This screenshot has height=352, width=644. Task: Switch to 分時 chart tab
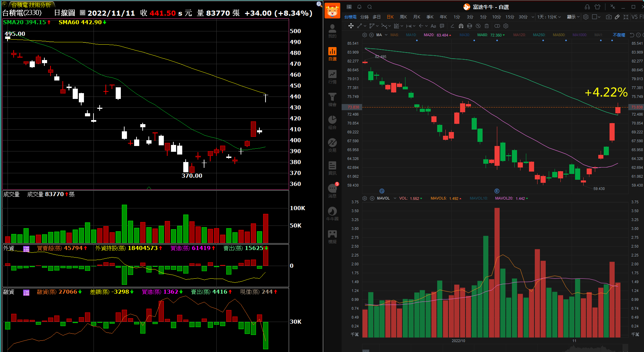364,17
